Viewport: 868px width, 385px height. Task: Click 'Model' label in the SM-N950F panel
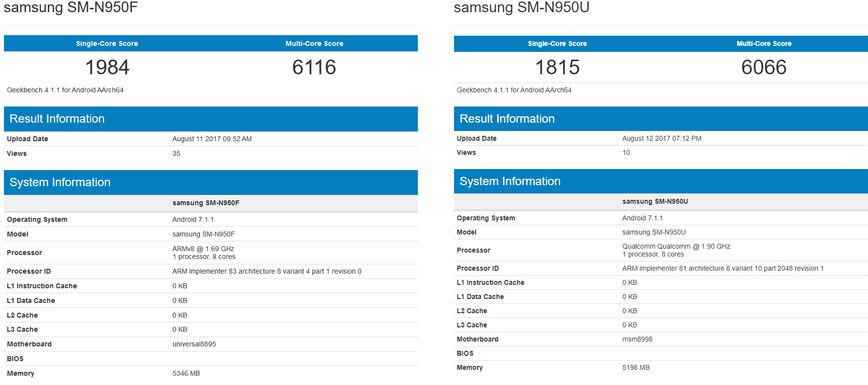[x=18, y=234]
